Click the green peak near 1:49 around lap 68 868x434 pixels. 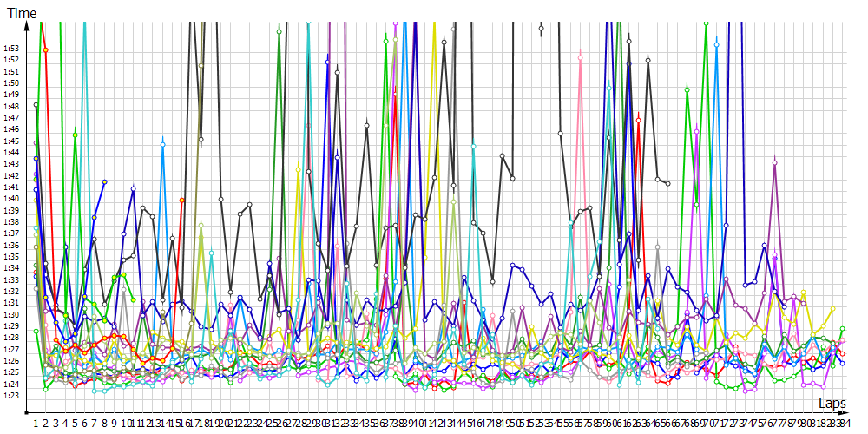pyautogui.click(x=687, y=88)
